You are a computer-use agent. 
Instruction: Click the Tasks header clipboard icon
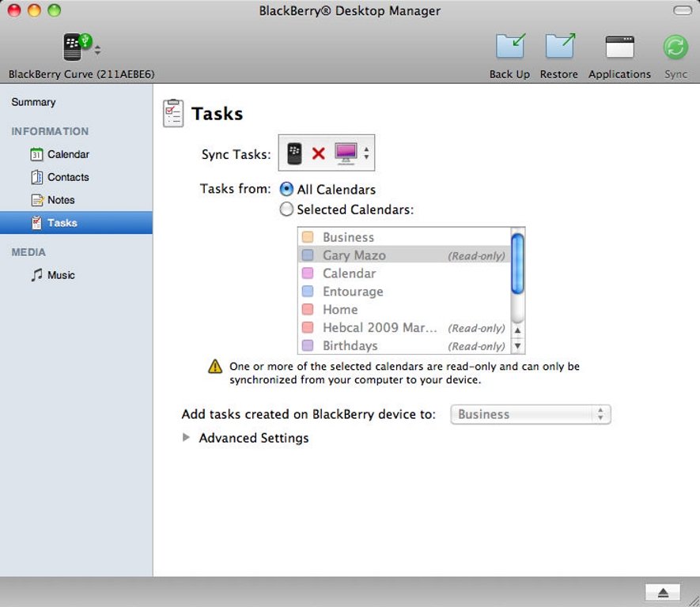click(173, 113)
